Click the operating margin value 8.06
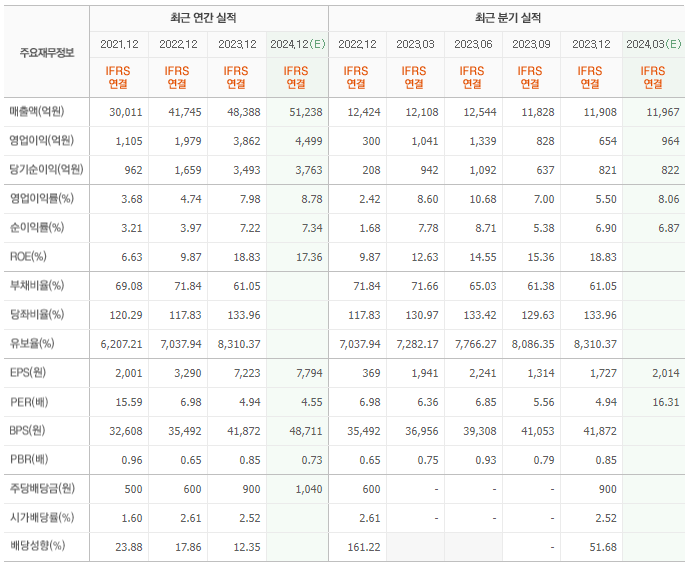The image size is (691, 564). point(669,199)
